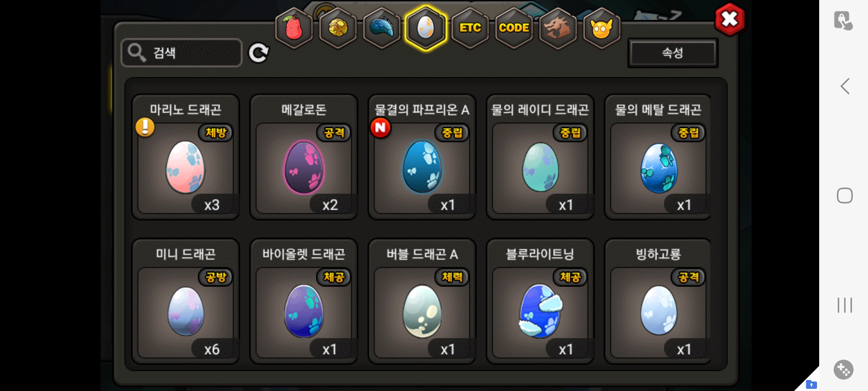Choose the 블루라이트닝 egg card
The height and width of the screenshot is (391, 868).
pos(540,301)
